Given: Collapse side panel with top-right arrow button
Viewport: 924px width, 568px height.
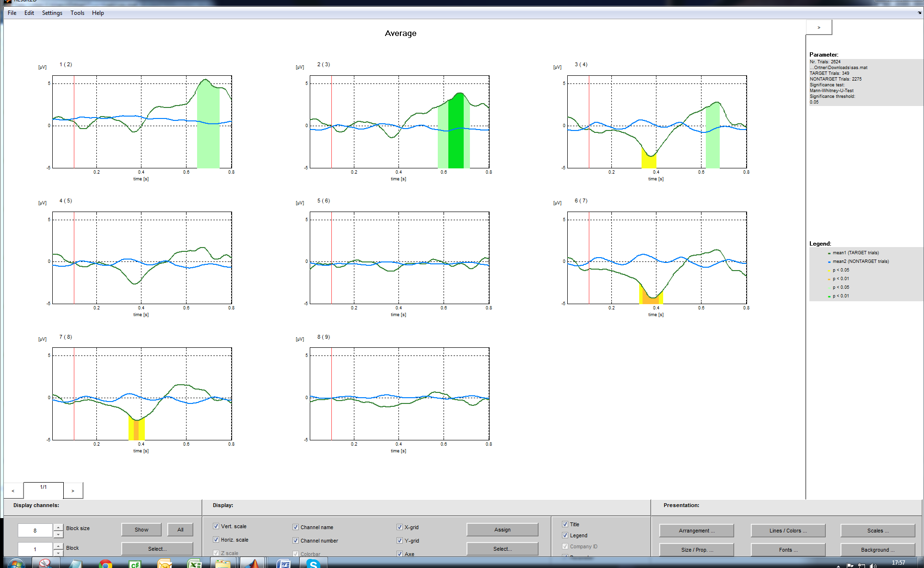Looking at the screenshot, I should 819,27.
